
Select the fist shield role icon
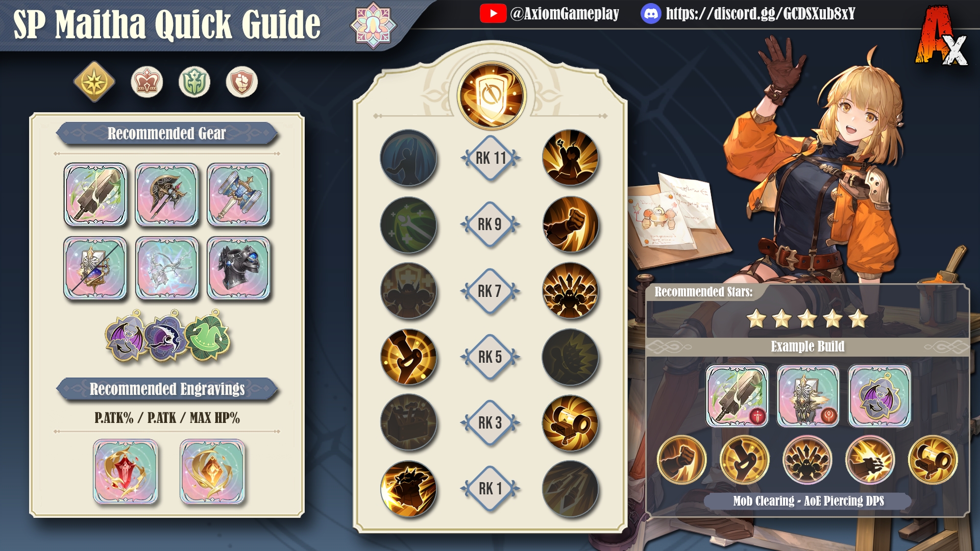242,82
